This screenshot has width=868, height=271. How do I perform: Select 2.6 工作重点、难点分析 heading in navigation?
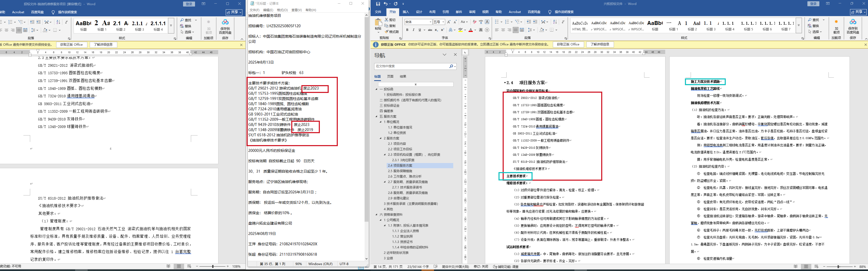404,176
